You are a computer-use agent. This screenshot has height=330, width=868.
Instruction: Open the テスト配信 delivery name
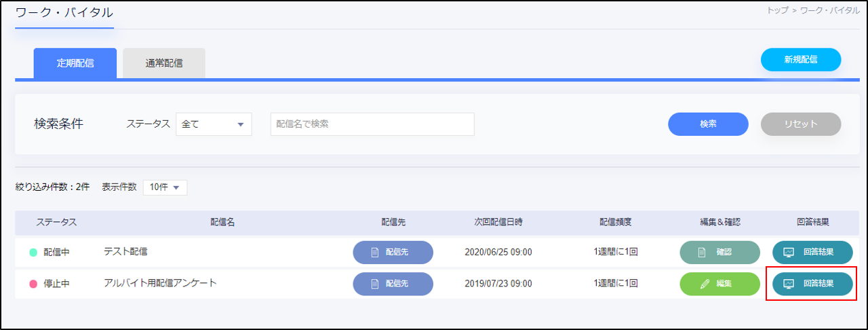[125, 251]
